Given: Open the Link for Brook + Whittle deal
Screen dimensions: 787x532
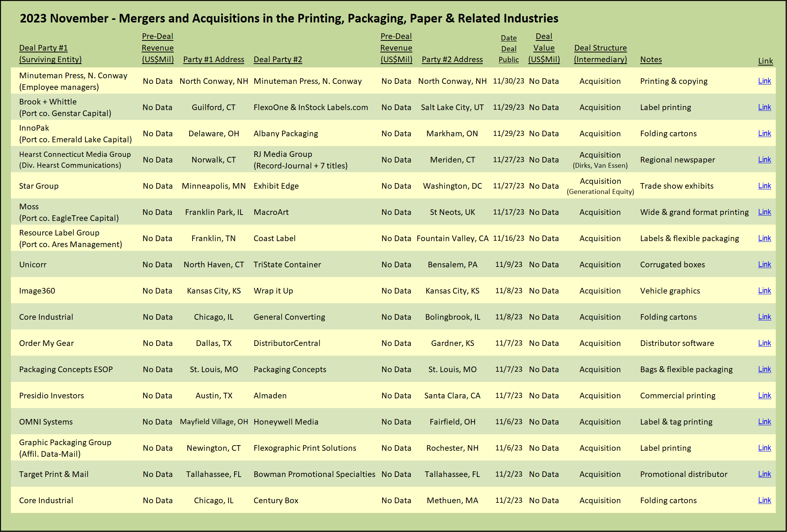Looking at the screenshot, I should (x=764, y=107).
